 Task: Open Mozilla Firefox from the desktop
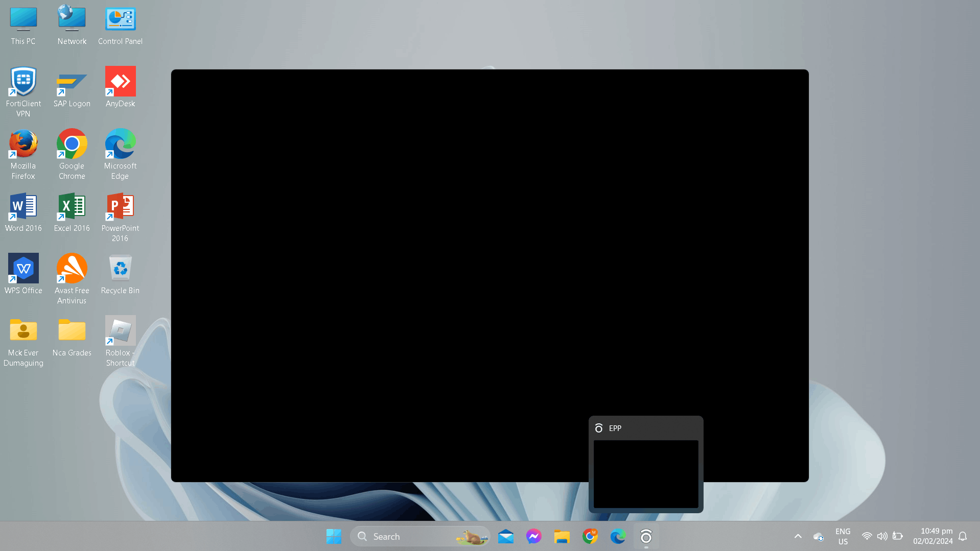(x=24, y=154)
